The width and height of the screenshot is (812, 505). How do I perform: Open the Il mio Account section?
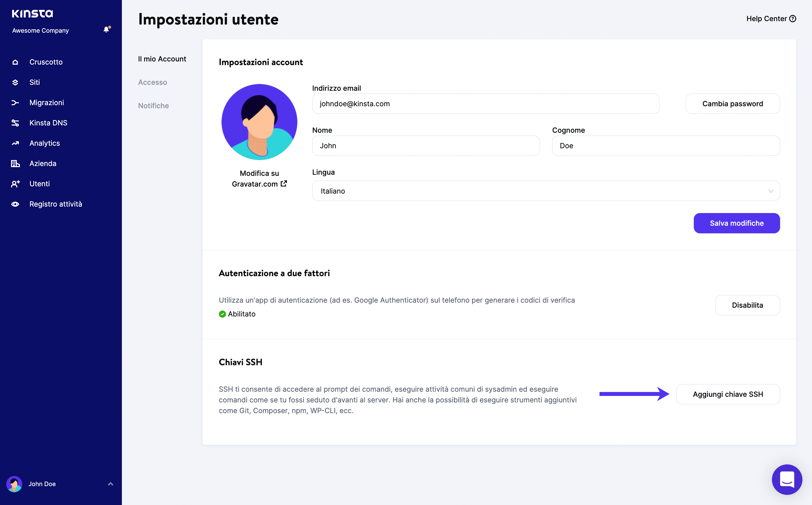(x=162, y=59)
